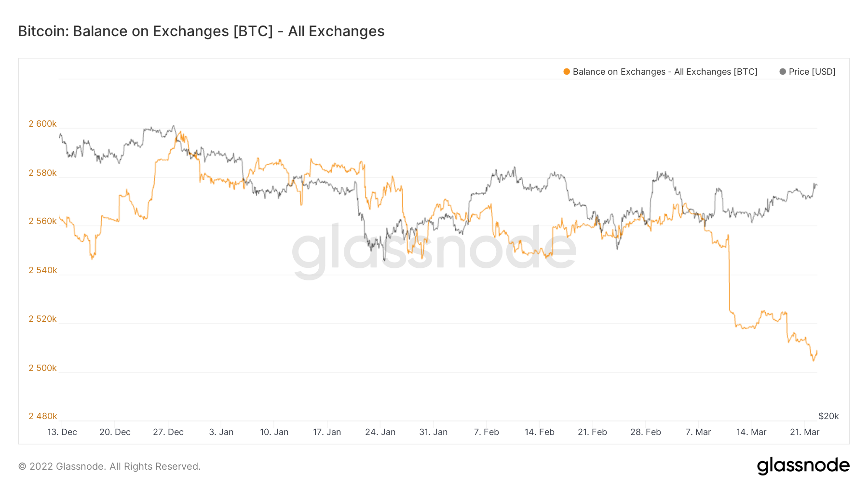Viewport: 868px width, 488px height.
Task: Click the Glassnode copyright notice text
Action: click(x=109, y=466)
